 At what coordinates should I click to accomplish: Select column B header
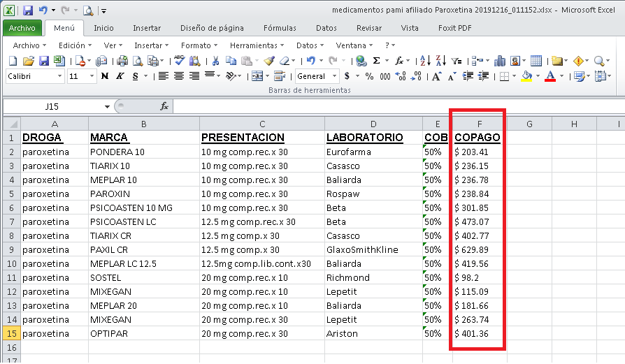tap(144, 124)
